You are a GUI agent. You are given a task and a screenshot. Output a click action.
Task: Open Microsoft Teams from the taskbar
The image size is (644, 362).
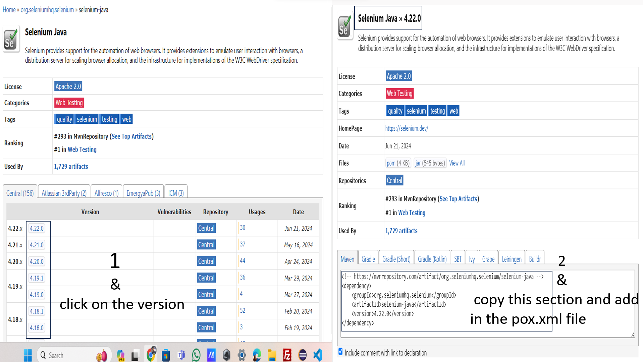click(181, 355)
